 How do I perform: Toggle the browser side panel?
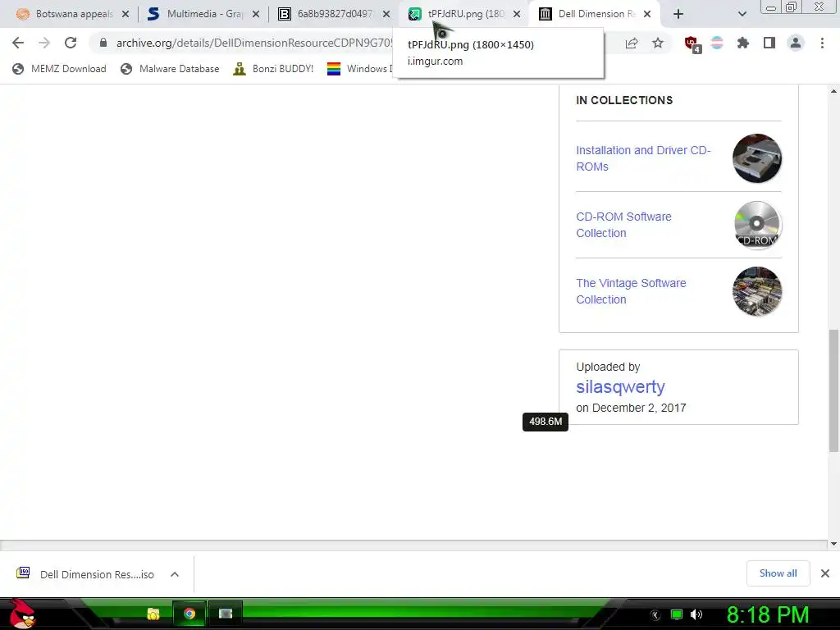[769, 43]
